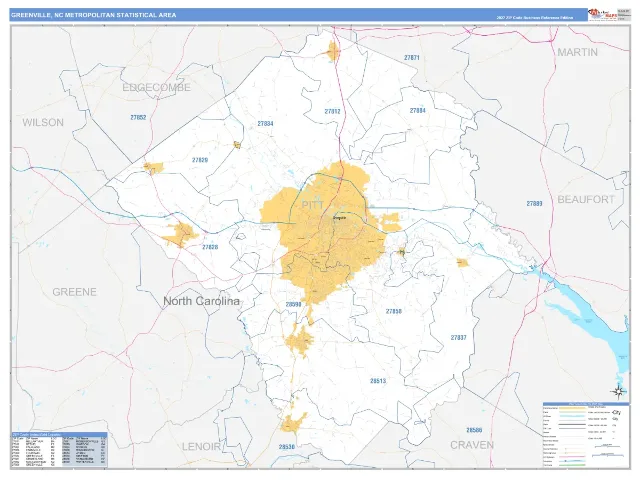Click the ZIP code index table

coord(60,449)
